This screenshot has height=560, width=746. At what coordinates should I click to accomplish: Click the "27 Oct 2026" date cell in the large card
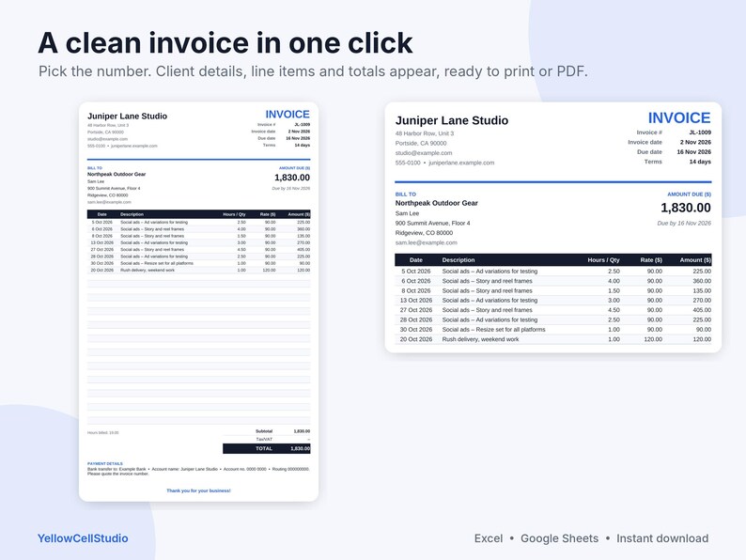click(416, 310)
